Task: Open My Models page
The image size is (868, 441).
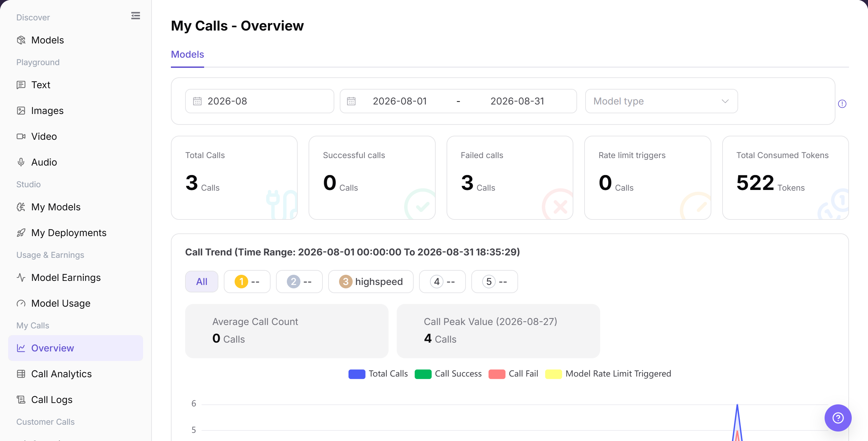Action: coord(76,207)
